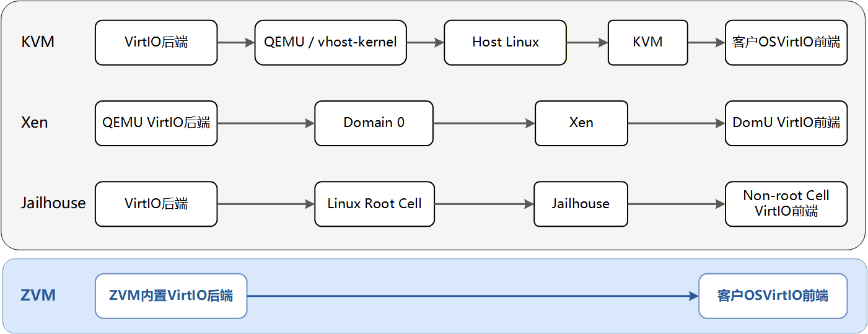Image resolution: width=868 pixels, height=334 pixels.
Task: Click the VirtIO后端 box in KVM row
Action: tap(156, 42)
